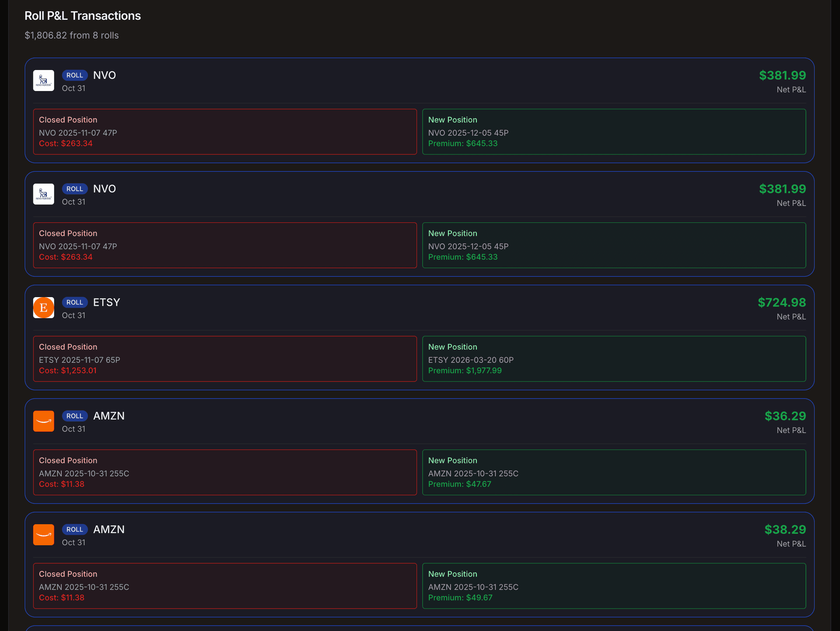Open the NVO ticker label on the first roll

[105, 75]
